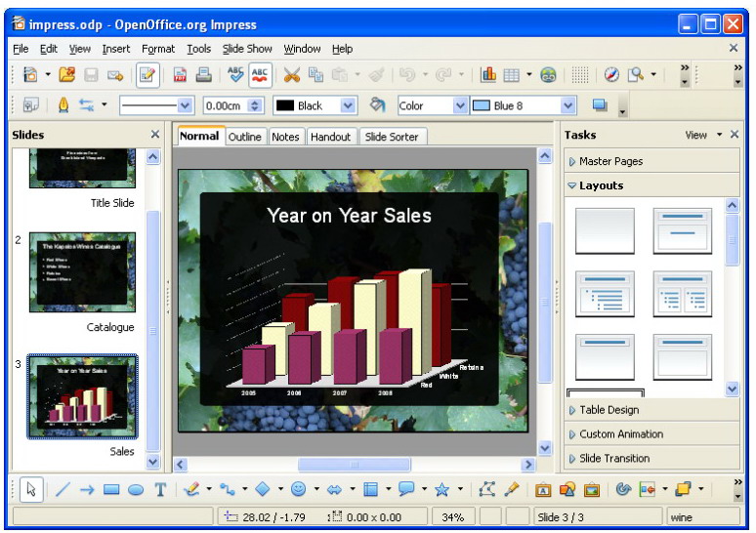The image size is (756, 533).
Task: Click the 34% zoom status field
Action: (453, 517)
